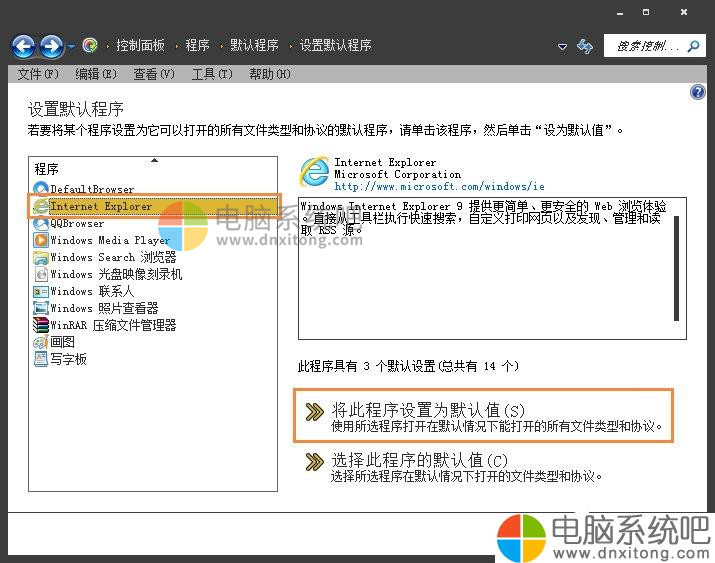Open the 控制面板 breadcrumb

point(140,45)
